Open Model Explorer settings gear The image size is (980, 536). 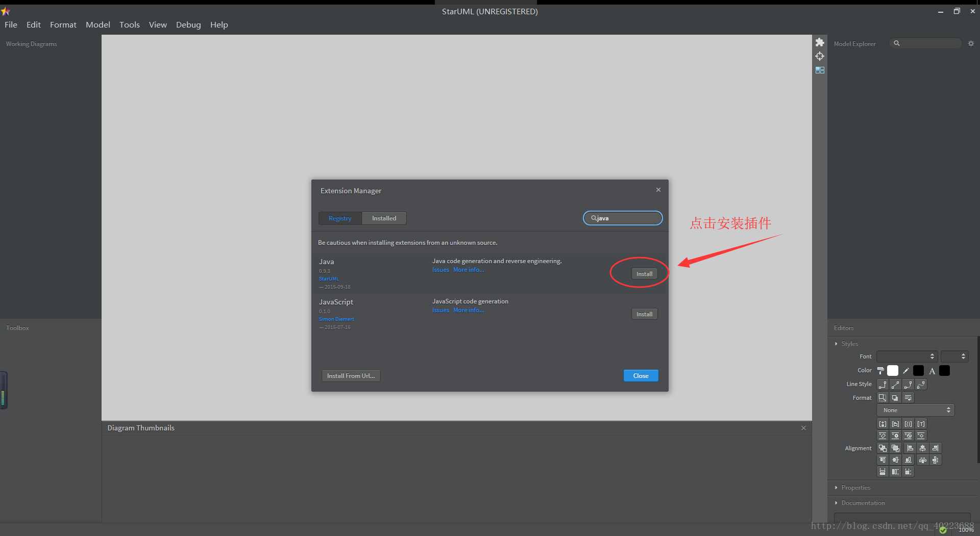point(971,44)
